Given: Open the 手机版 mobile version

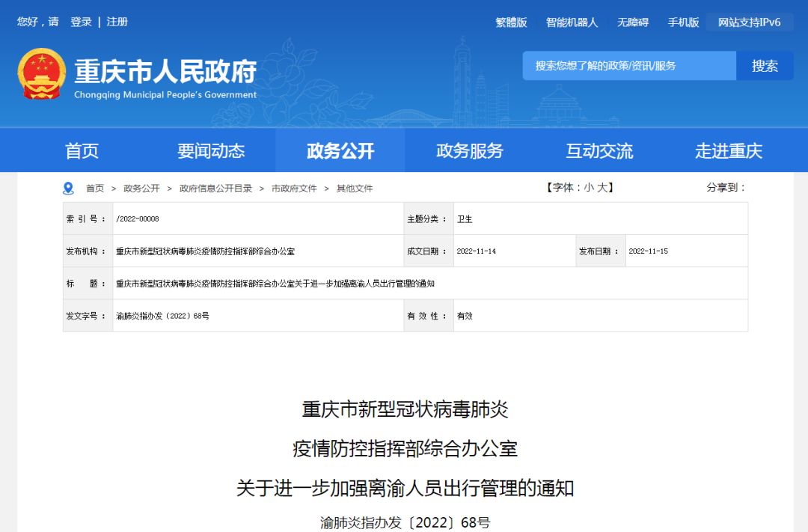Looking at the screenshot, I should pyautogui.click(x=682, y=22).
